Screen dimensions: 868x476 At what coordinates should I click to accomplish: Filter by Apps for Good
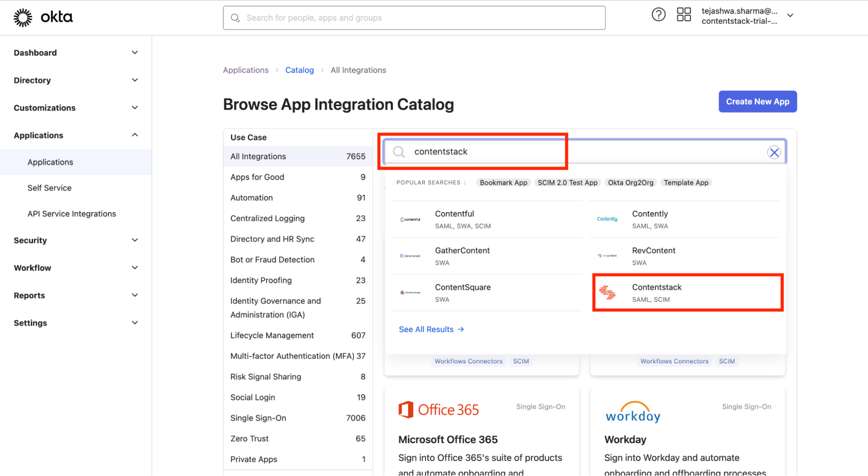(x=297, y=177)
